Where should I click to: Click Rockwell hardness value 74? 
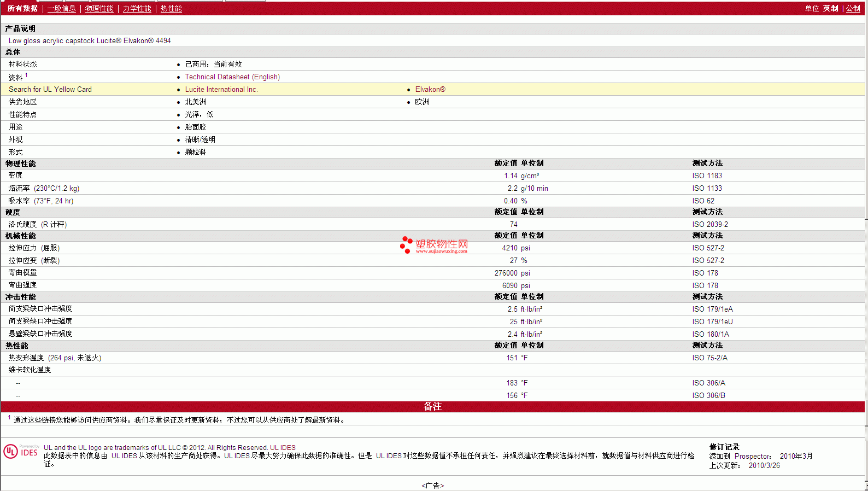click(x=513, y=225)
